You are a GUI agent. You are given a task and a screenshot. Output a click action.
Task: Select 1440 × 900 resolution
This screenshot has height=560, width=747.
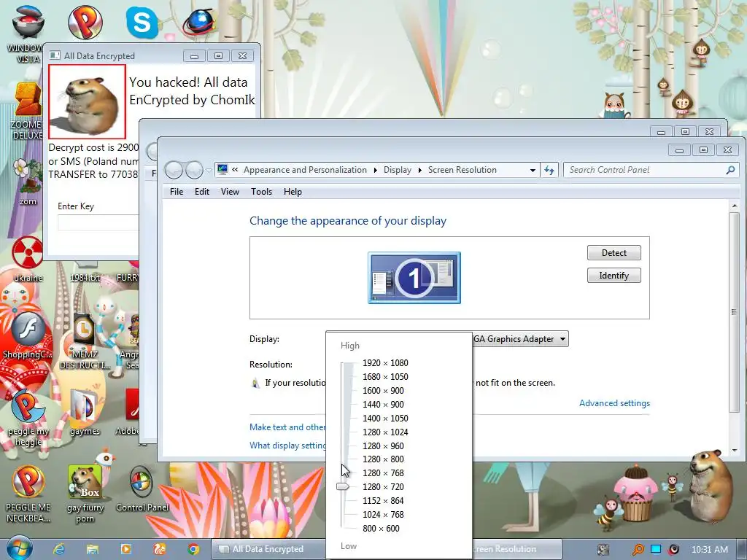coord(383,404)
